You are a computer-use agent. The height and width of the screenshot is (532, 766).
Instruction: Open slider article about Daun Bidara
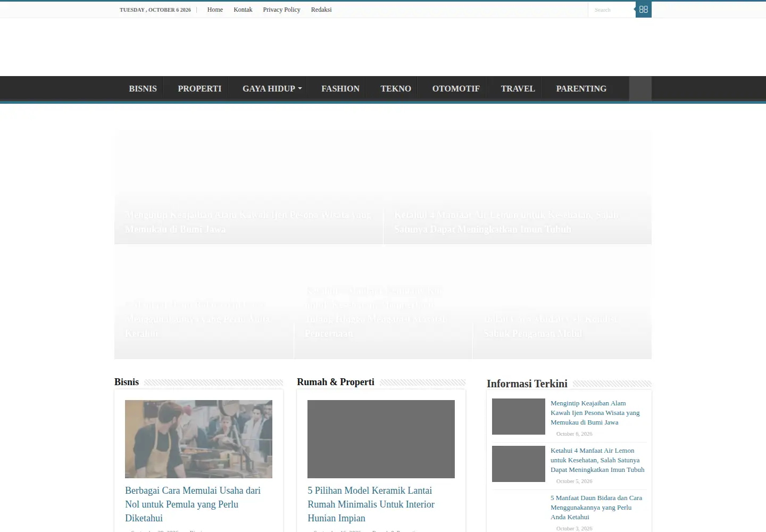pos(198,319)
